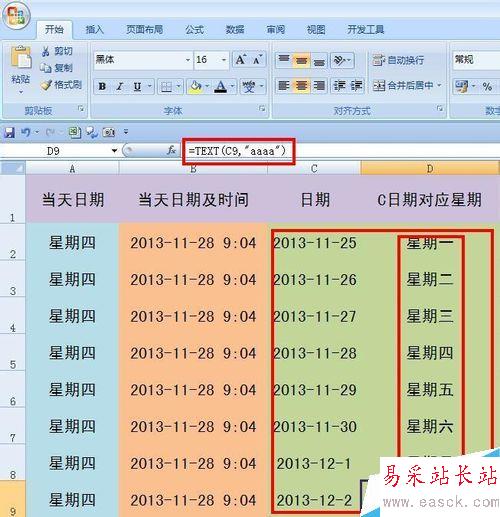Click the decrease indent icon
The height and width of the screenshot is (517, 500).
(x=339, y=86)
